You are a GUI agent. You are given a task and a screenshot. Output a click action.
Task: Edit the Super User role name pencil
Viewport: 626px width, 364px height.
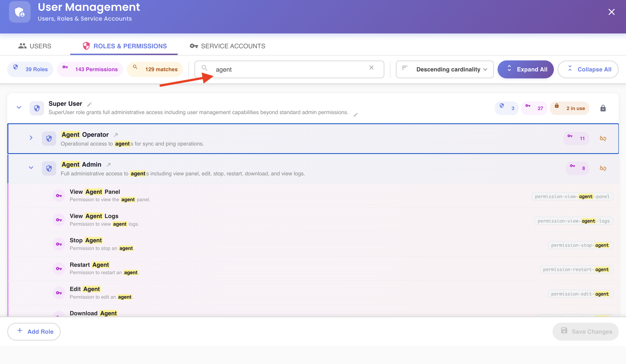[89, 104]
